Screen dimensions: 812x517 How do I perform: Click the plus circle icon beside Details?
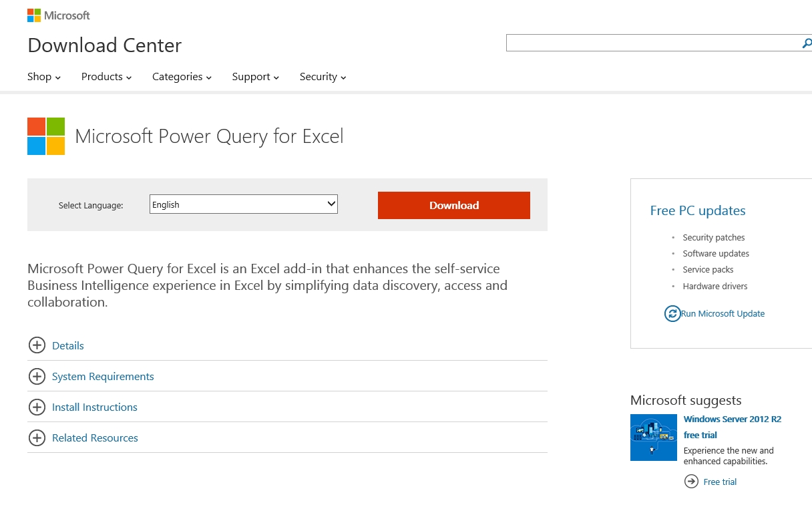(37, 345)
